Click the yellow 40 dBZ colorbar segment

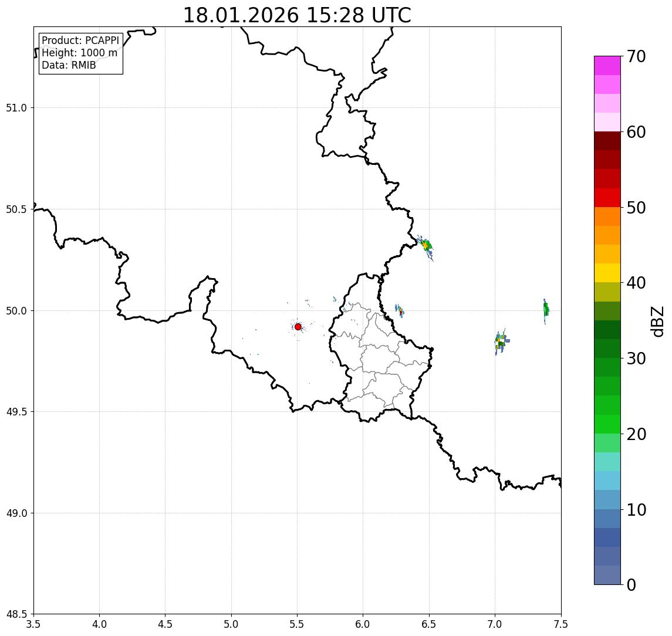coord(607,273)
